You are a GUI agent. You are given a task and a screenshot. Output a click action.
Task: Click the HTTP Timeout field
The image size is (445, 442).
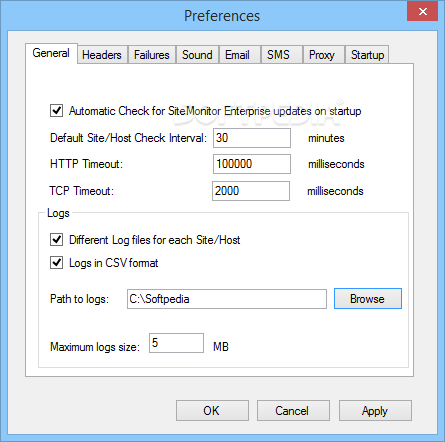(252, 164)
